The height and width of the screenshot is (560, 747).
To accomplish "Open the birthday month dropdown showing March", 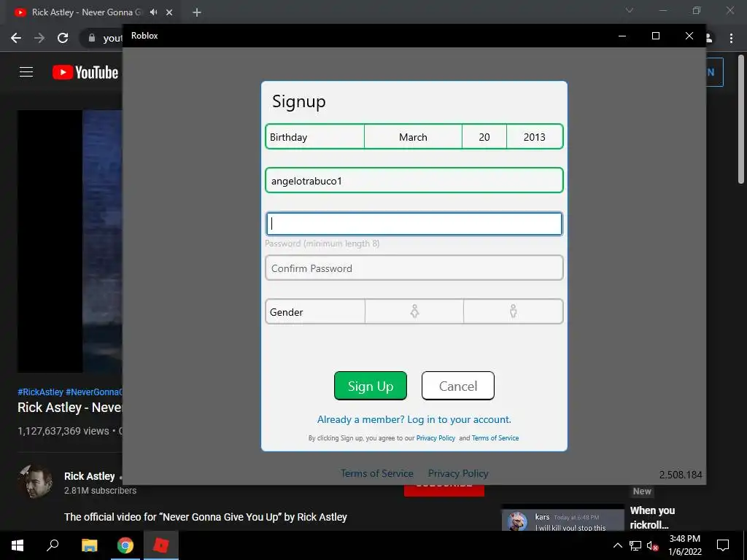I will (413, 137).
